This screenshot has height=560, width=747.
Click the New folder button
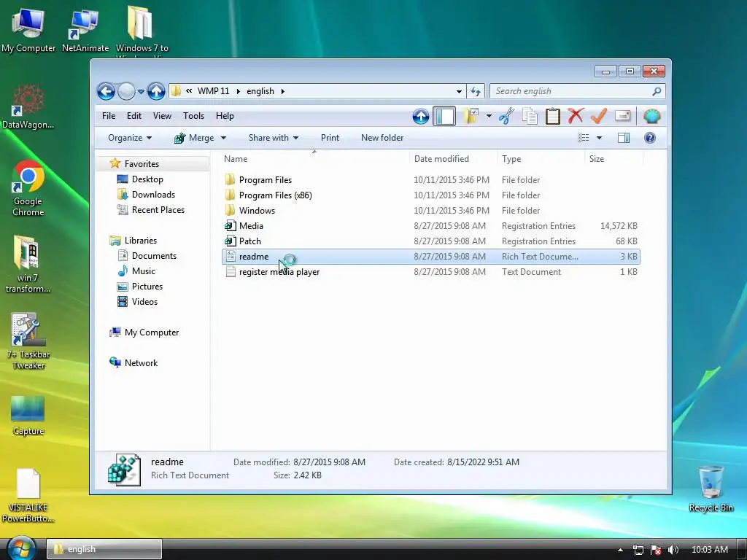382,138
